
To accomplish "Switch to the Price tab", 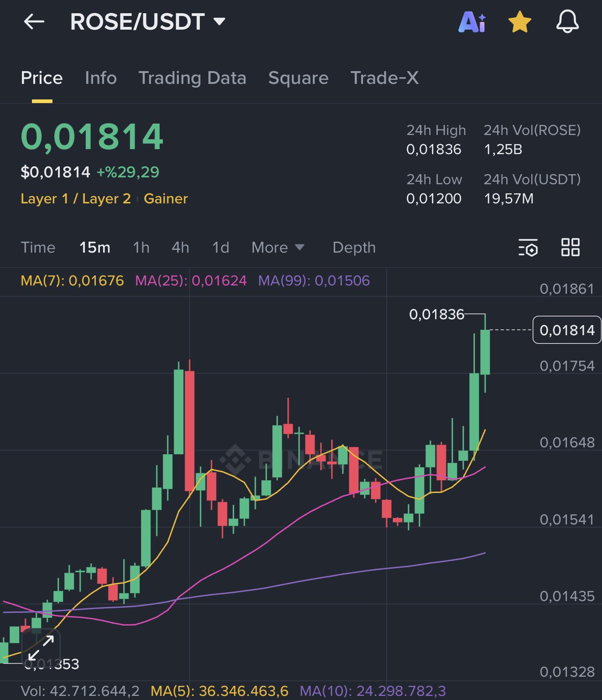I will [42, 78].
